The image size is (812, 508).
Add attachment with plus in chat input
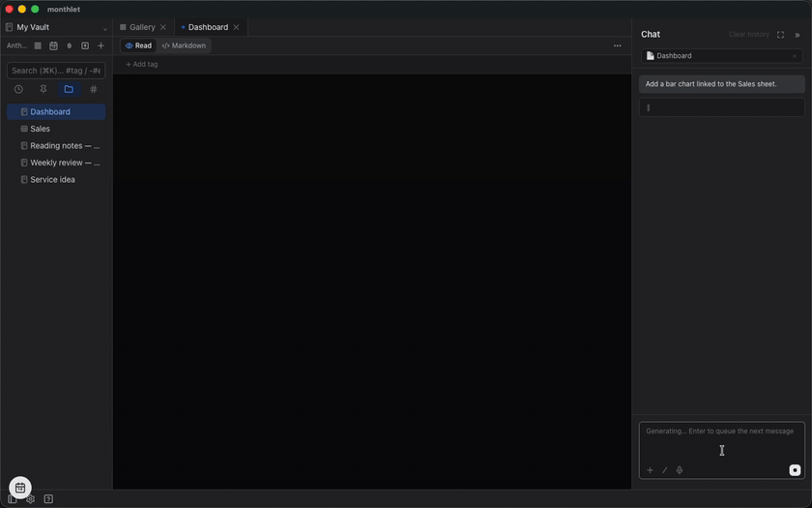pyautogui.click(x=650, y=470)
